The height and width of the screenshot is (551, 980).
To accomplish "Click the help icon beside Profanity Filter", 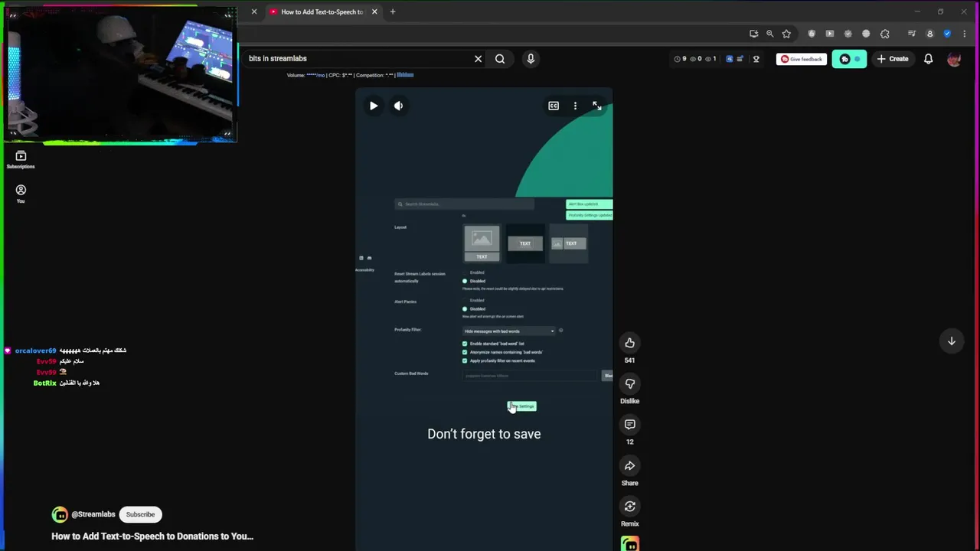I will point(560,331).
